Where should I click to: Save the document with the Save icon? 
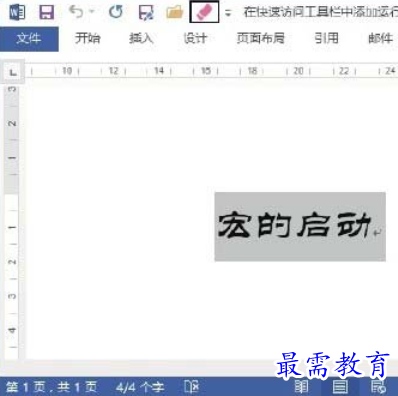coord(46,12)
